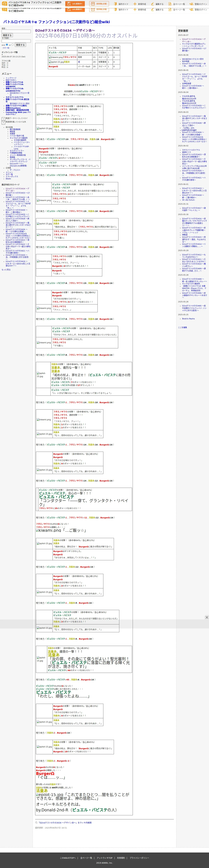Click BurgerΩ name in the character table
The width and height of the screenshot is (209, 868).
coord(53,67)
